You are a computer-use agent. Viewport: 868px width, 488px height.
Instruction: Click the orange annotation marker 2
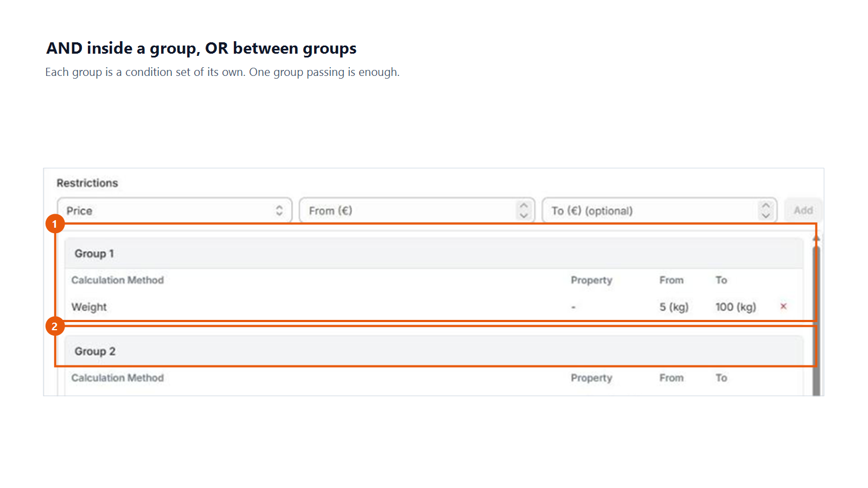(x=55, y=326)
